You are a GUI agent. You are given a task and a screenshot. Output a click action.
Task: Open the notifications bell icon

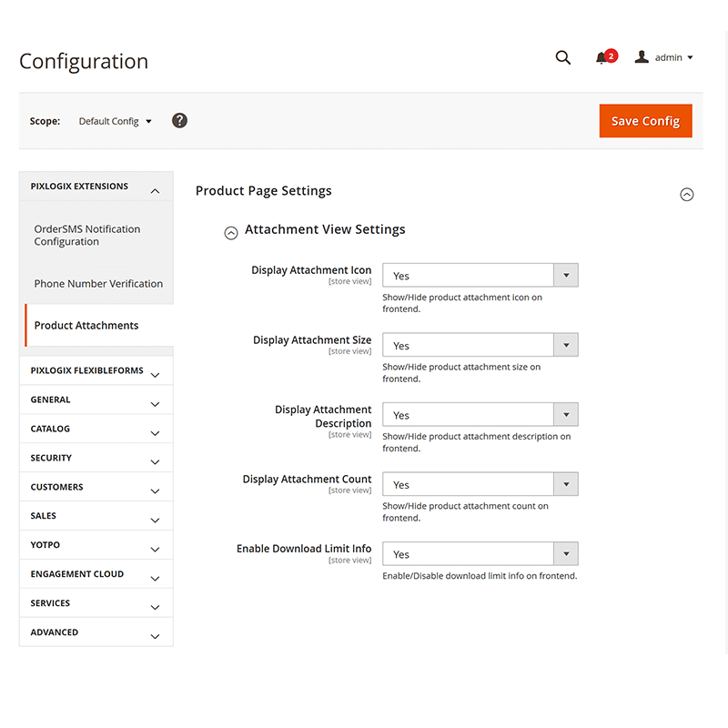pos(602,58)
